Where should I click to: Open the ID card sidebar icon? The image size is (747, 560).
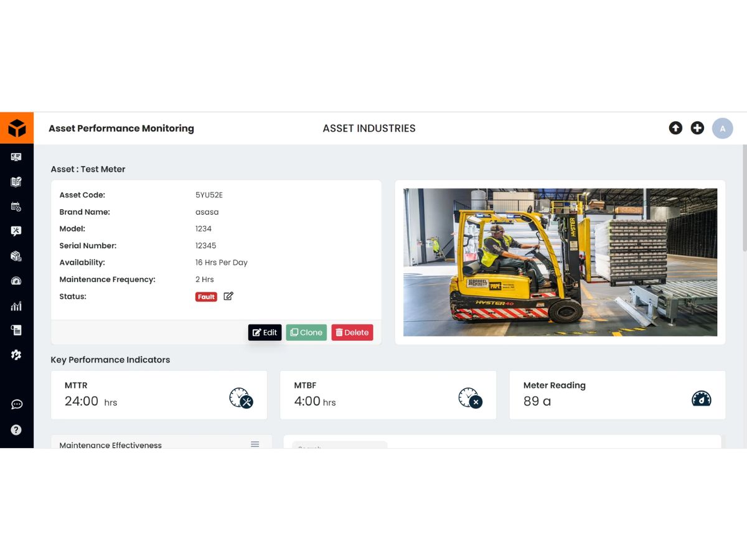click(x=16, y=157)
